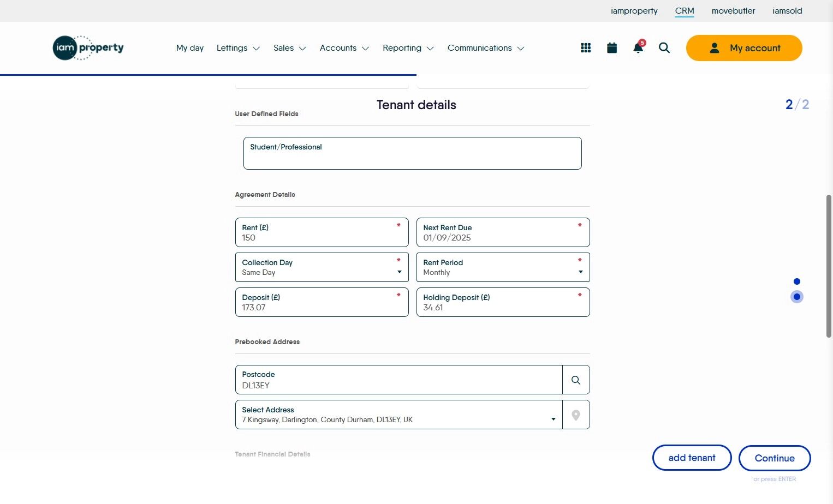Select the second step dot indicator
Image resolution: width=833 pixels, height=504 pixels.
[x=797, y=297]
